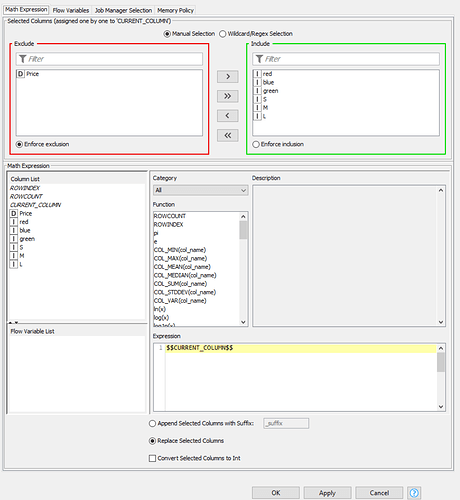
Task: Open the Memory Policy tab
Action: tap(175, 10)
